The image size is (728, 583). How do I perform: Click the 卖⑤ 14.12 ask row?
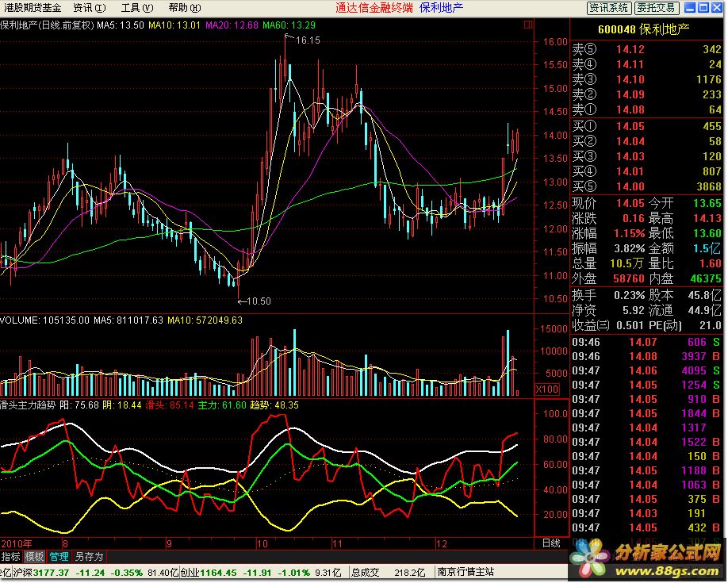click(646, 49)
